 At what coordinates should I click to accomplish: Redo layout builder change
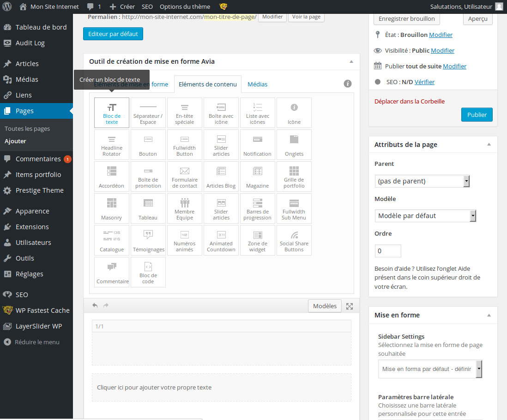tap(106, 305)
